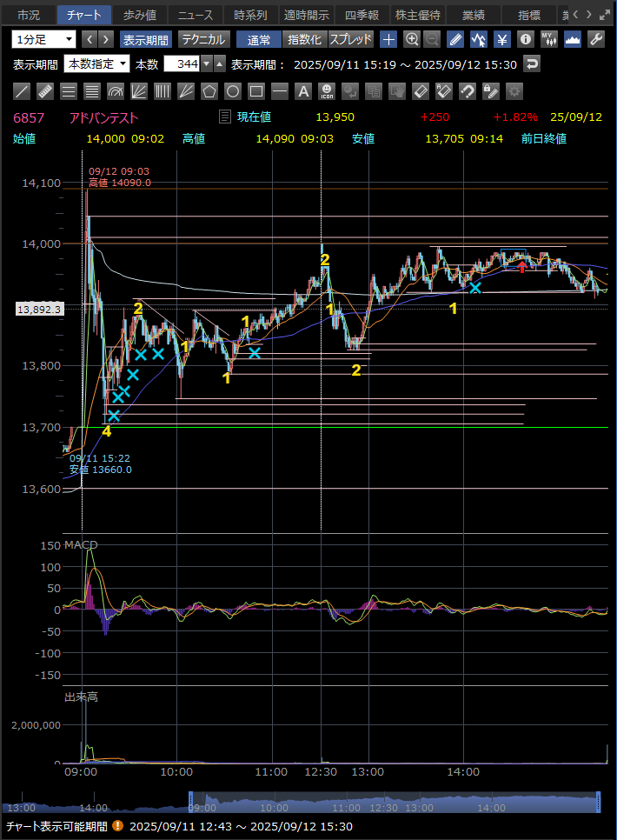Zoom in with the magnifier plus

[411, 39]
